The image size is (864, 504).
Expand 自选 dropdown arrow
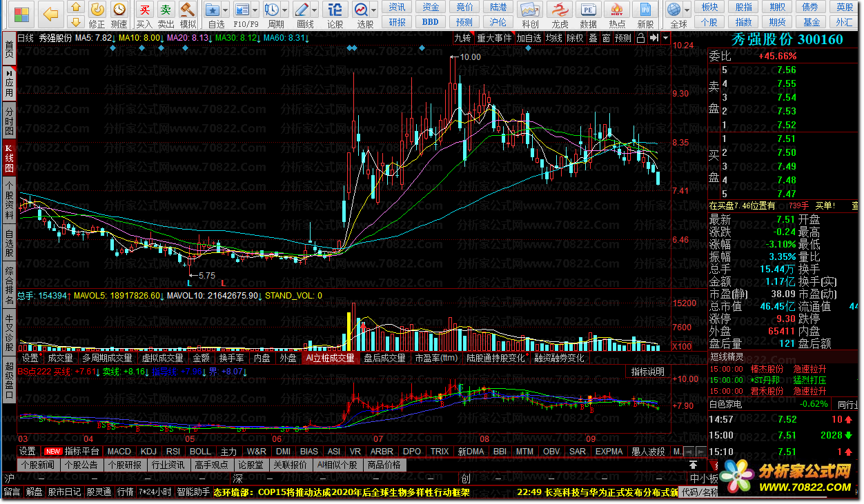point(226,10)
